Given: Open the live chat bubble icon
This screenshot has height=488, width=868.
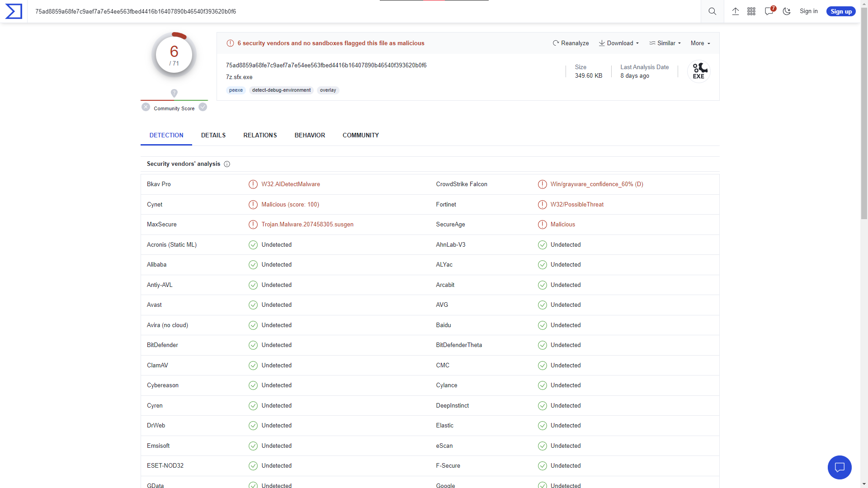Looking at the screenshot, I should tap(840, 467).
